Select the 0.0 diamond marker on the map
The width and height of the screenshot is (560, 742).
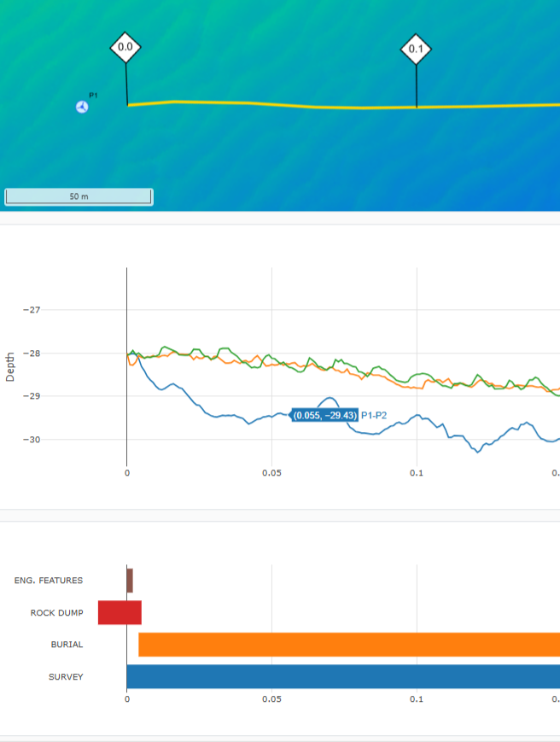(125, 48)
